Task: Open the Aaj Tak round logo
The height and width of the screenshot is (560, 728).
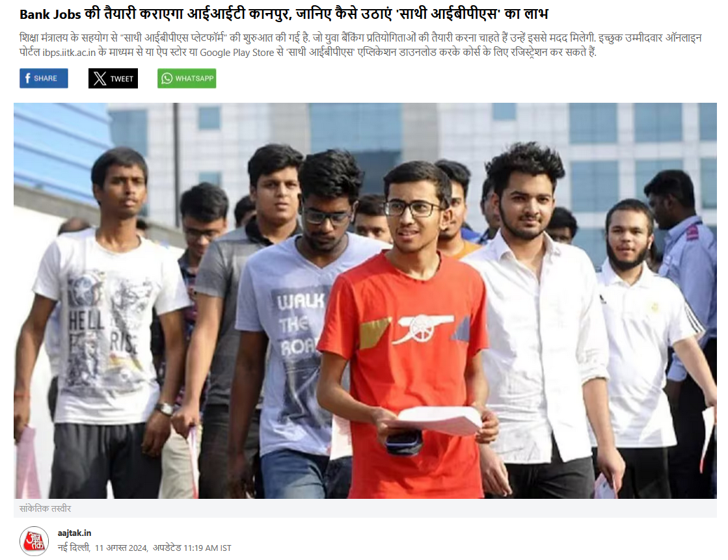Action: point(34,541)
